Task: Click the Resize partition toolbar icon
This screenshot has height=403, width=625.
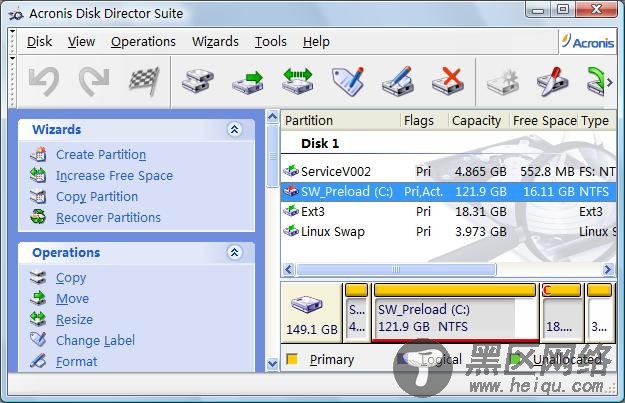Action: pos(297,81)
